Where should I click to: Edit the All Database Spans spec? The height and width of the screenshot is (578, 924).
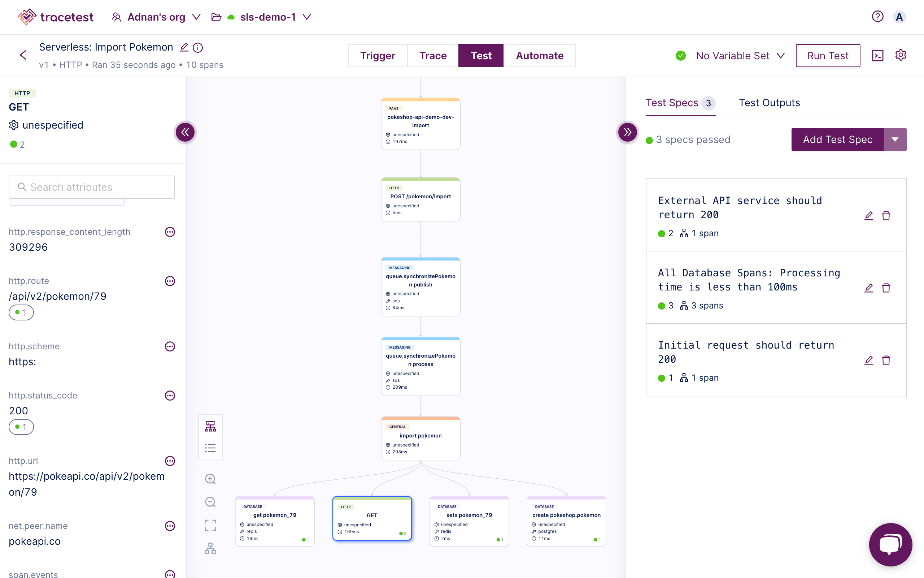(x=869, y=288)
